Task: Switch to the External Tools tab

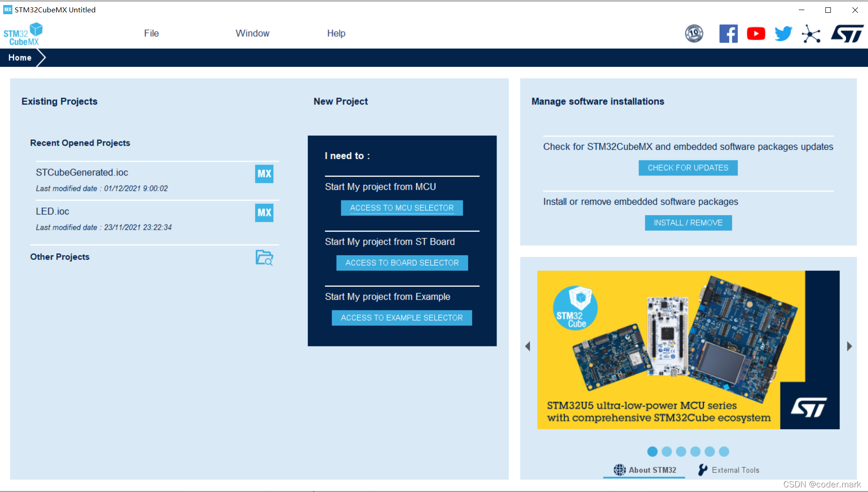Action: [x=728, y=470]
